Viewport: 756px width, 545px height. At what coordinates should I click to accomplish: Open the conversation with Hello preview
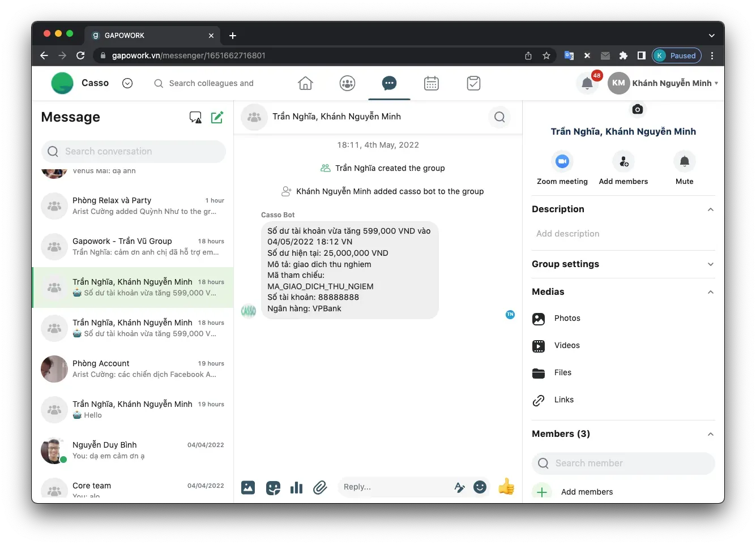coord(133,410)
